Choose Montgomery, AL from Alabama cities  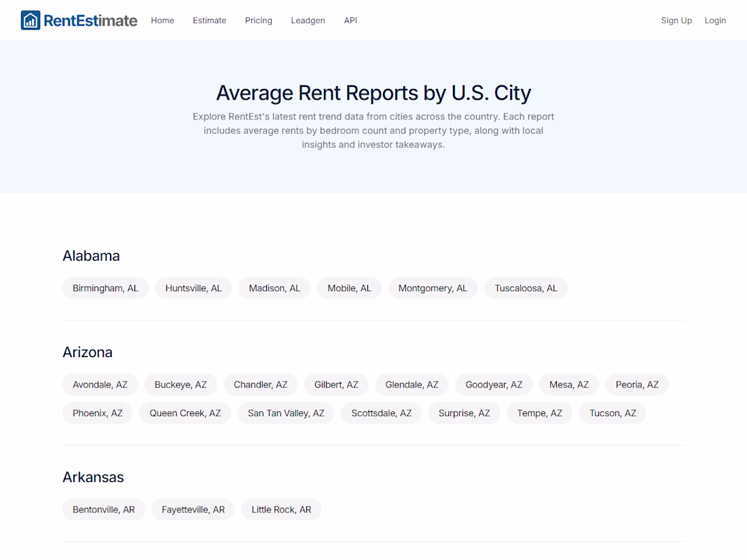click(x=433, y=288)
